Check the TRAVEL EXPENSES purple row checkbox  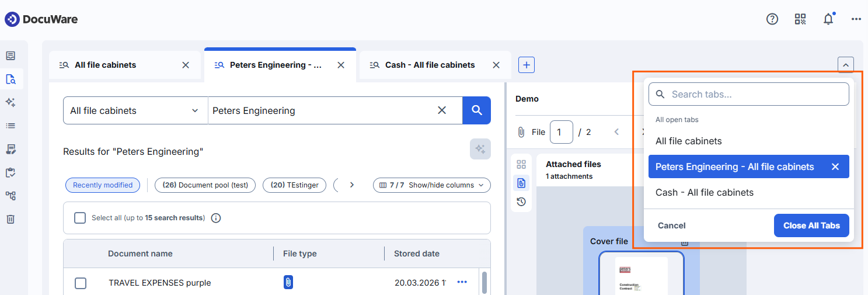point(81,283)
